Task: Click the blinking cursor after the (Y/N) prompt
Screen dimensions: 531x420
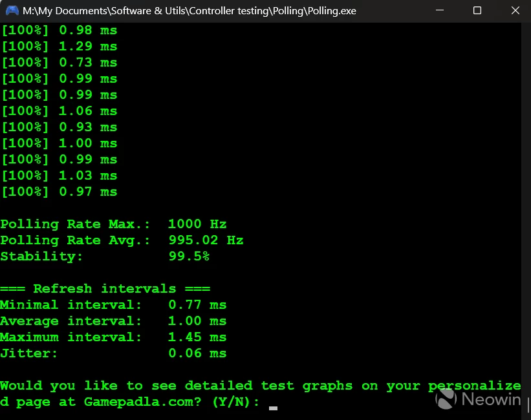Action: pos(273,408)
